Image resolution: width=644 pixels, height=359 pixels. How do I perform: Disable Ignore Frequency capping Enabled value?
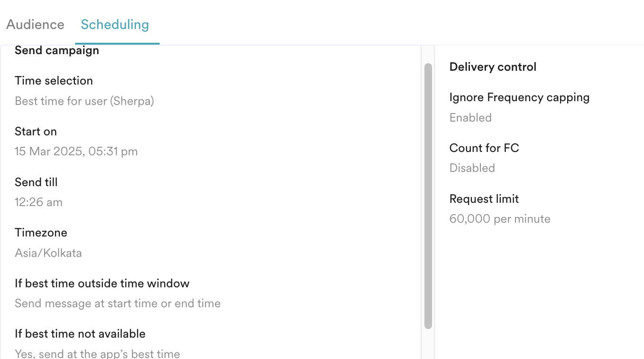[x=470, y=117]
